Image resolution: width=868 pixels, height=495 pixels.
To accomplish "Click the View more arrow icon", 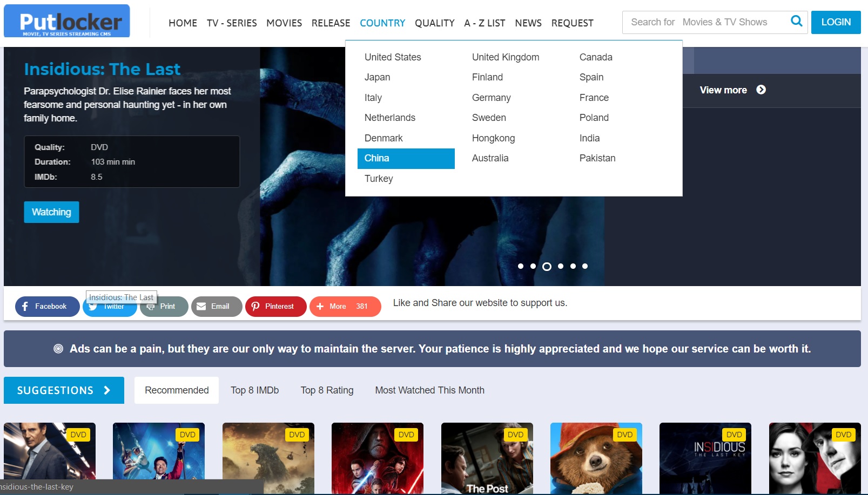I will tap(761, 90).
